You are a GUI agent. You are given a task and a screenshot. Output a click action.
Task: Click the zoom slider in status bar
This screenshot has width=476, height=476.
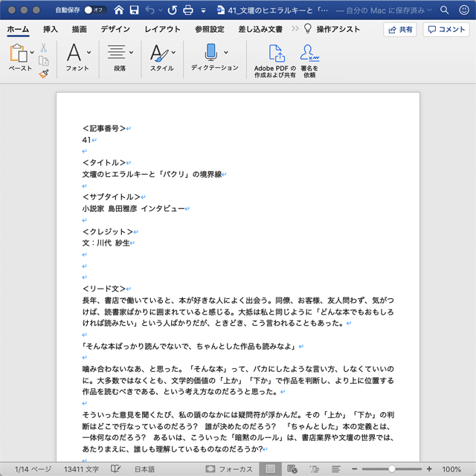[x=392, y=469]
